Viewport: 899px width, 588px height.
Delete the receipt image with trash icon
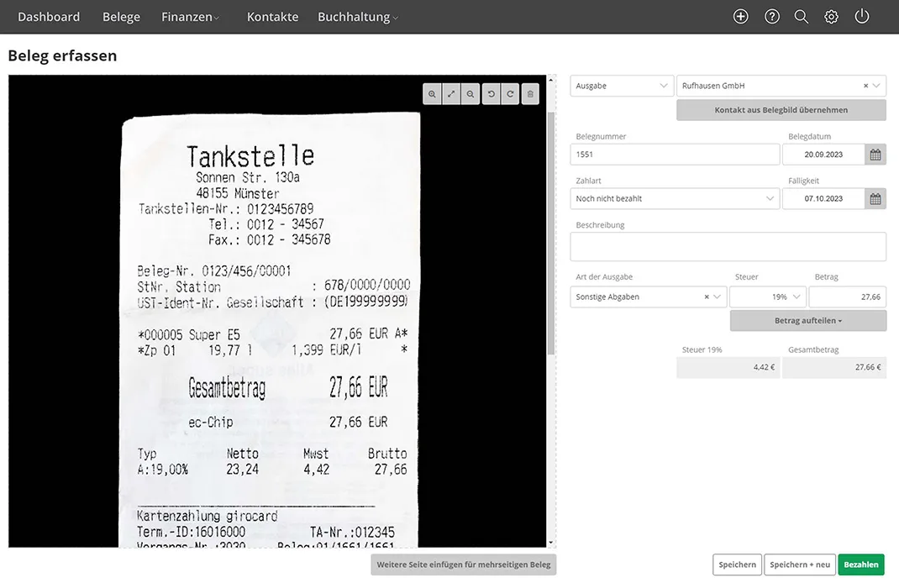[x=530, y=94]
